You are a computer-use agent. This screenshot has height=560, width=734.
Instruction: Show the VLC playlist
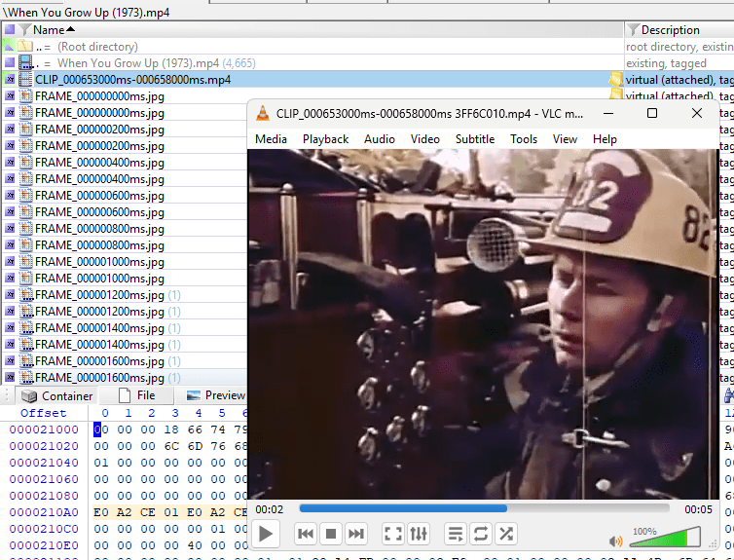click(455, 534)
